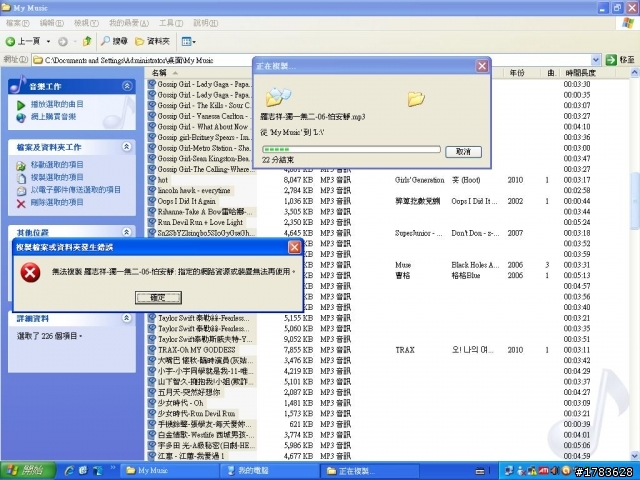
Task: Collapse the File and Folder Tasks panel
Action: 127,147
